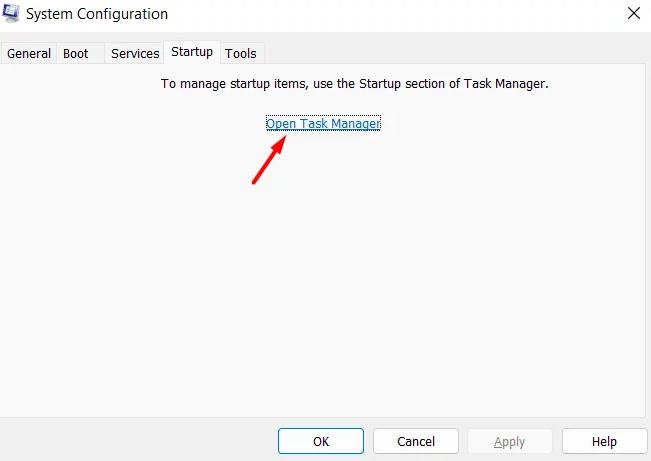Click empty button bar left of OK
The width and height of the screenshot is (651, 461).
[139, 440]
